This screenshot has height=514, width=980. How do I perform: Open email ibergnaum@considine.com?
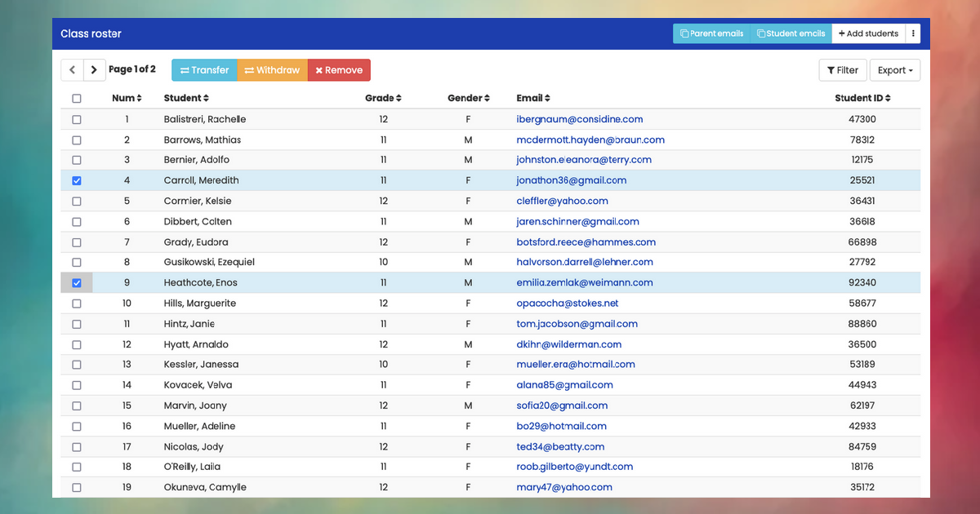(x=580, y=119)
